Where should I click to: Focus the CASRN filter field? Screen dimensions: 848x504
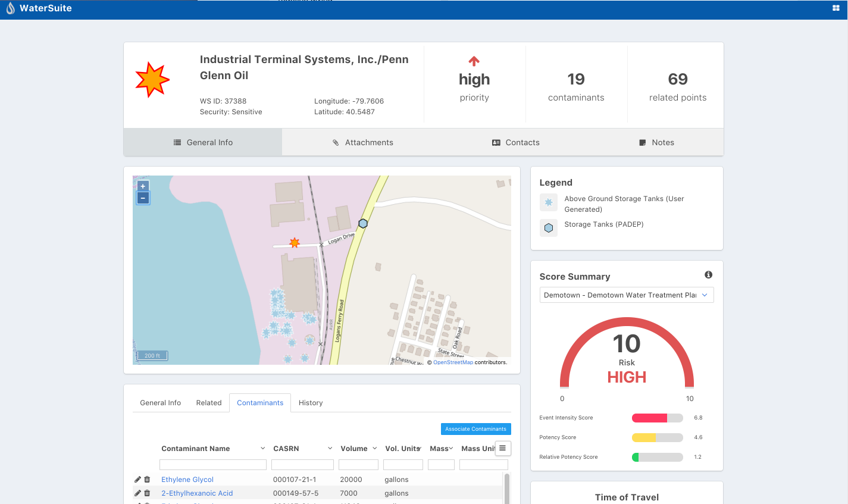[302, 465]
